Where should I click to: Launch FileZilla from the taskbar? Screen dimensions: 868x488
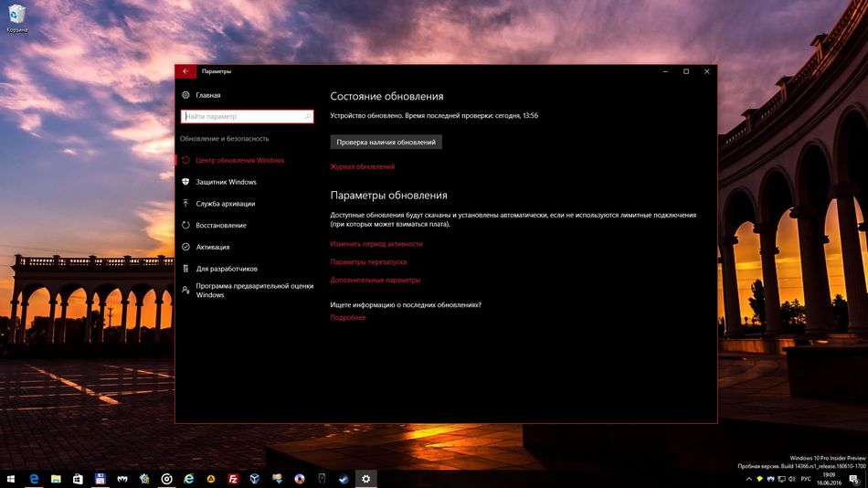tap(233, 479)
